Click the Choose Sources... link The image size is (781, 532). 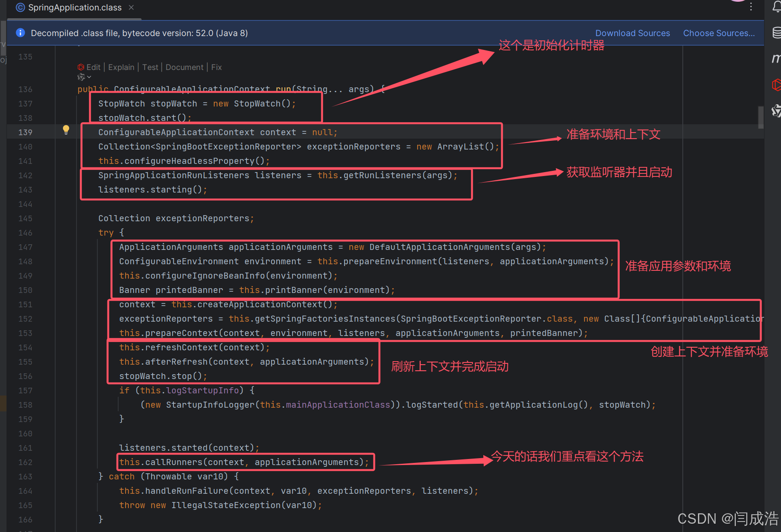click(x=718, y=33)
